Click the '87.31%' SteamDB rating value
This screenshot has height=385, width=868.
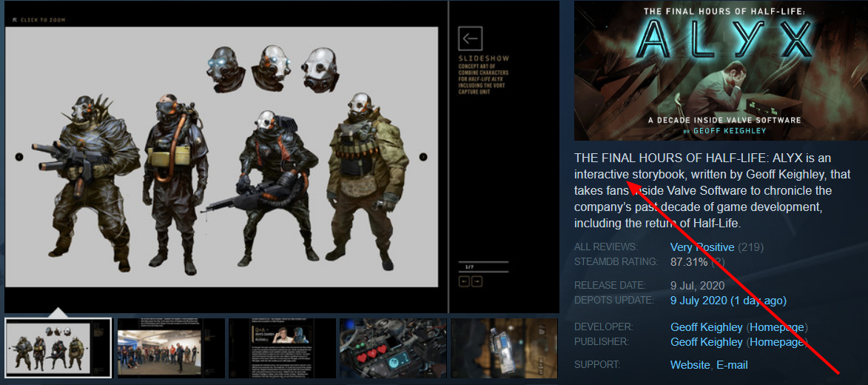(x=689, y=262)
